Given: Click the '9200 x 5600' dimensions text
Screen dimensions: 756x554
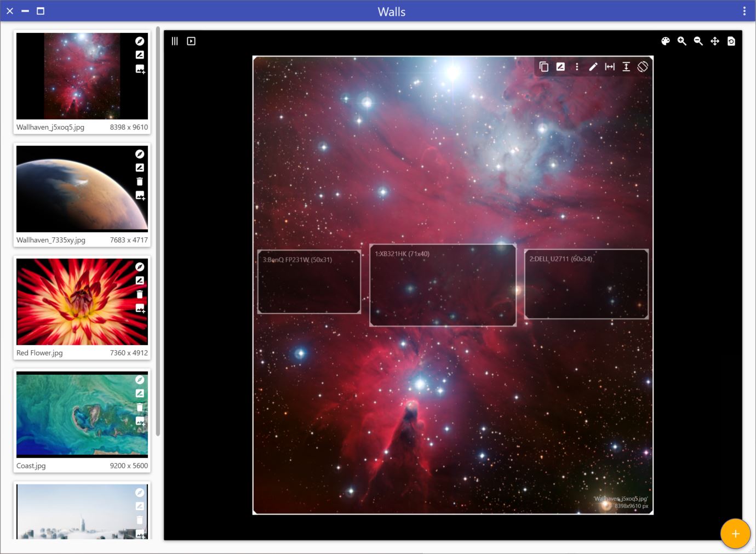Looking at the screenshot, I should 129,466.
